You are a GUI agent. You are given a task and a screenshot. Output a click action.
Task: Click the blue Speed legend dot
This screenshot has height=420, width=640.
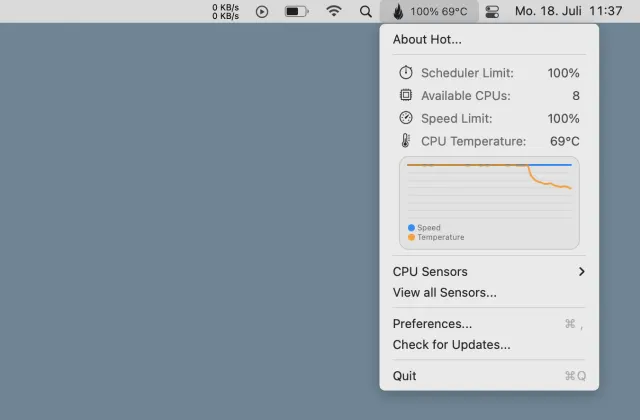click(x=411, y=228)
